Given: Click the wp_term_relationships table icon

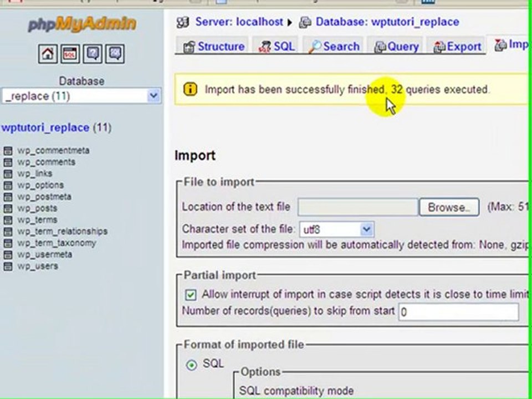Looking at the screenshot, I should point(8,232).
